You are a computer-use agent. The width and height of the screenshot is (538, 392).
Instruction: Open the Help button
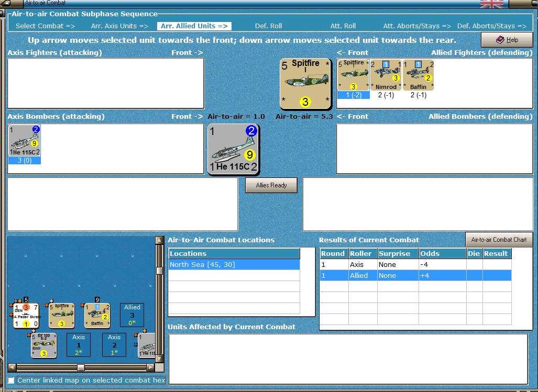pyautogui.click(x=507, y=40)
